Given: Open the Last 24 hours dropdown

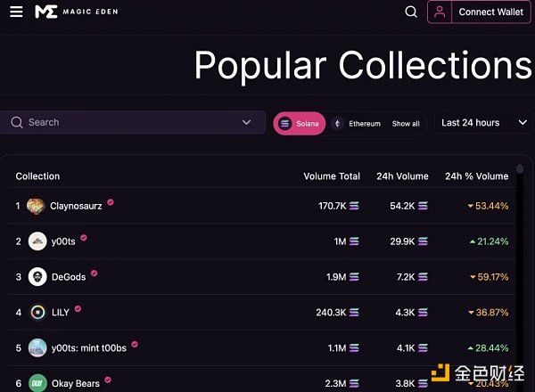Looking at the screenshot, I should tap(483, 123).
